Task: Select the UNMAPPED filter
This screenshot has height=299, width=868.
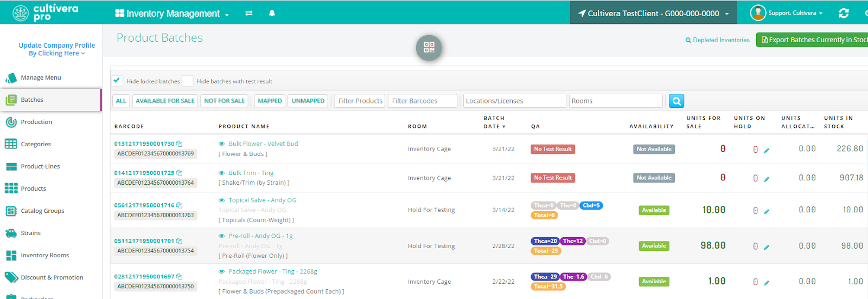Action: pyautogui.click(x=308, y=101)
